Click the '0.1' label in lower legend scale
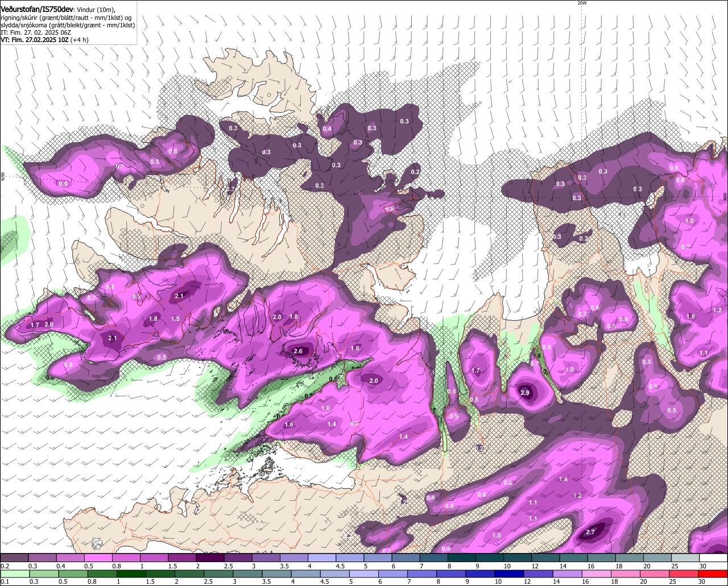 tap(5, 581)
